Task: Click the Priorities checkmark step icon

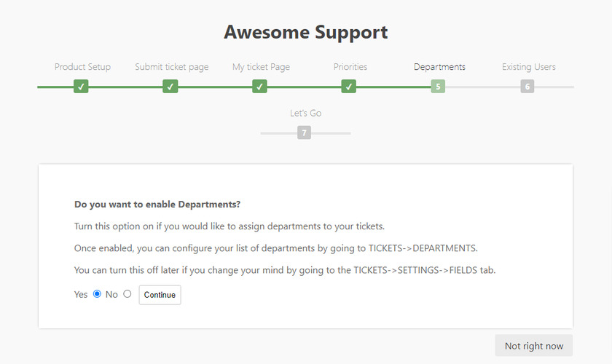Action: pyautogui.click(x=348, y=86)
